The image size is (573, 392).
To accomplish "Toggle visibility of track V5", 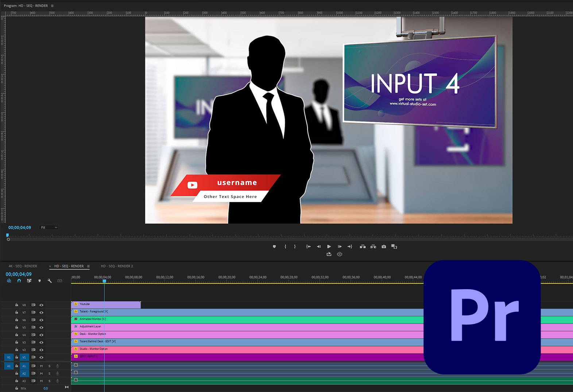I will click(41, 327).
